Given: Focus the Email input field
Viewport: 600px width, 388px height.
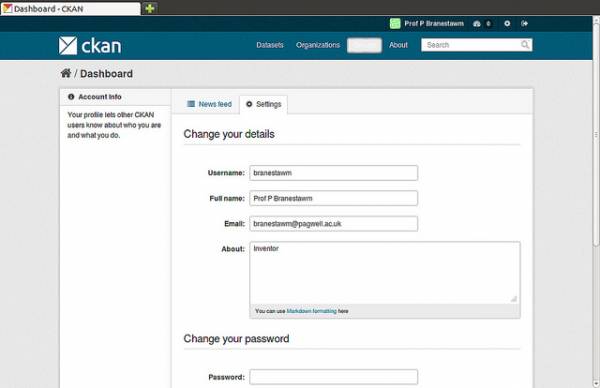Looking at the screenshot, I should pos(334,224).
